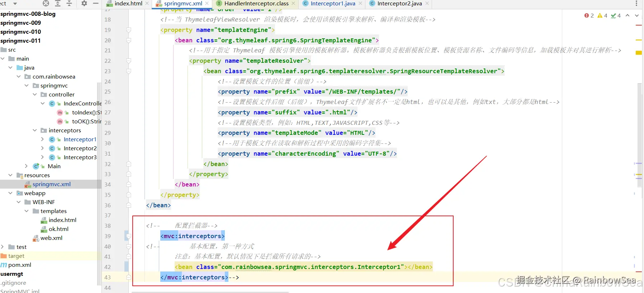
Task: Toggle code fold at line 20
Action: [x=129, y=41]
